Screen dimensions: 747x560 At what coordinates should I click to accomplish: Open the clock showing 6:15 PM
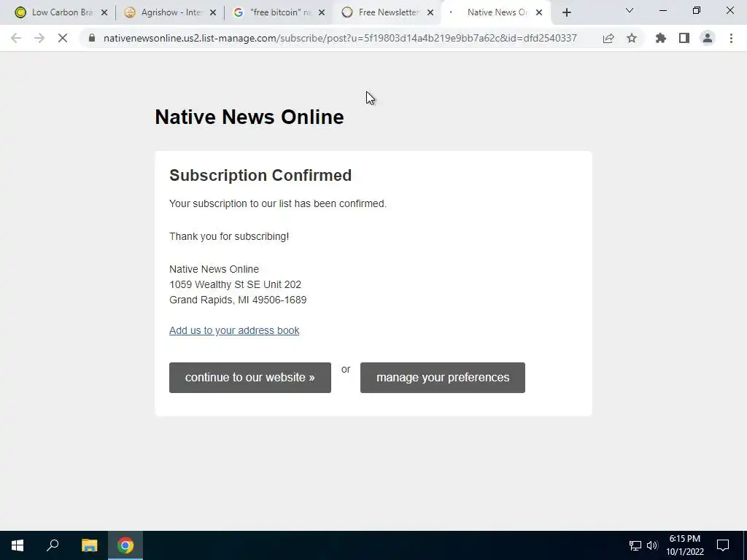click(684, 545)
